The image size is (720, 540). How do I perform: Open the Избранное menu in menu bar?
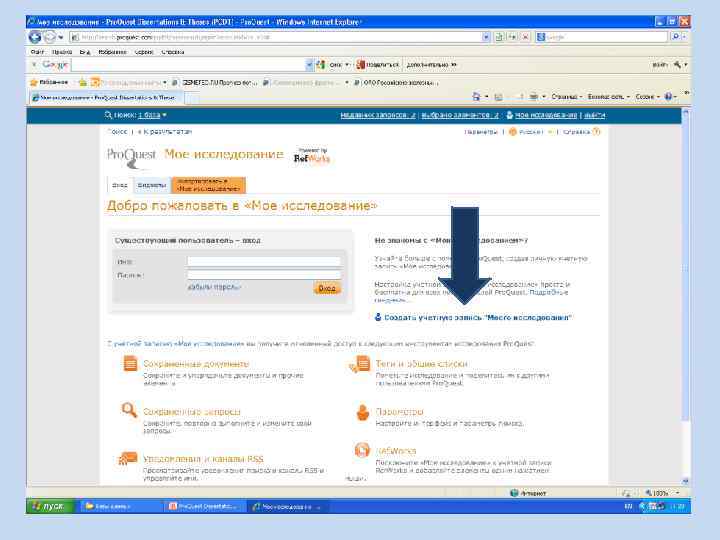click(112, 52)
